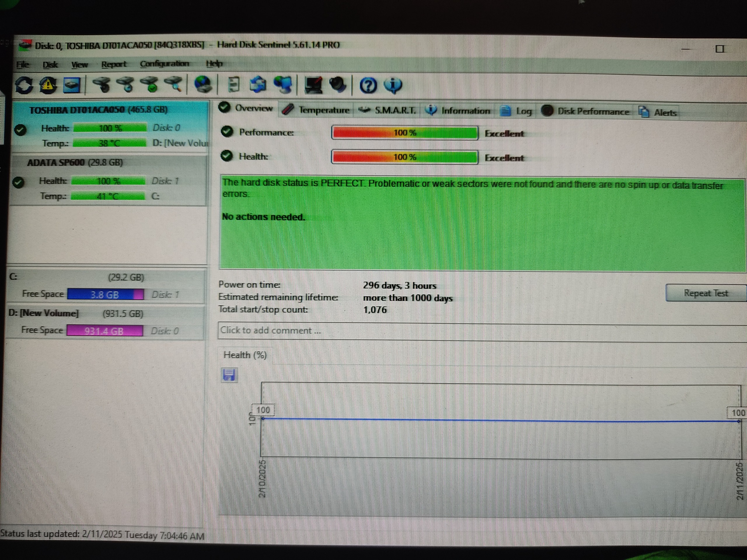Open the View menu
Viewport: 747px width, 560px height.
(x=79, y=64)
